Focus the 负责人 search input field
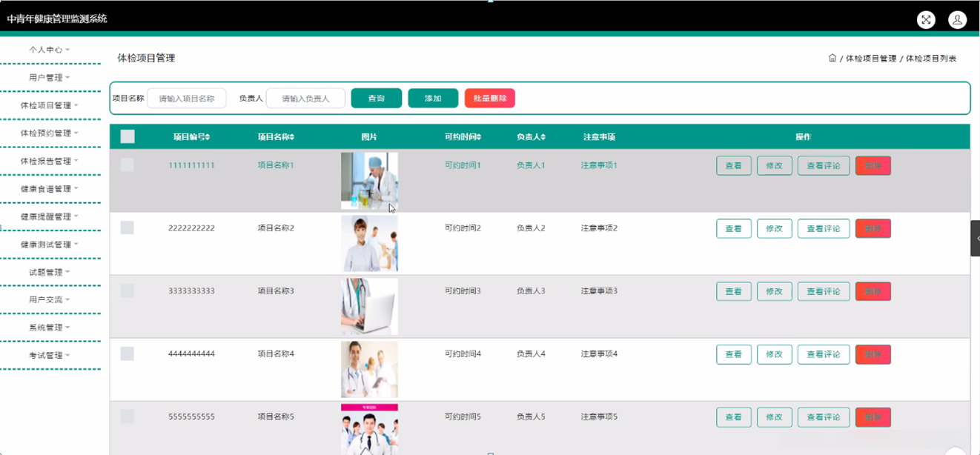 (x=305, y=98)
